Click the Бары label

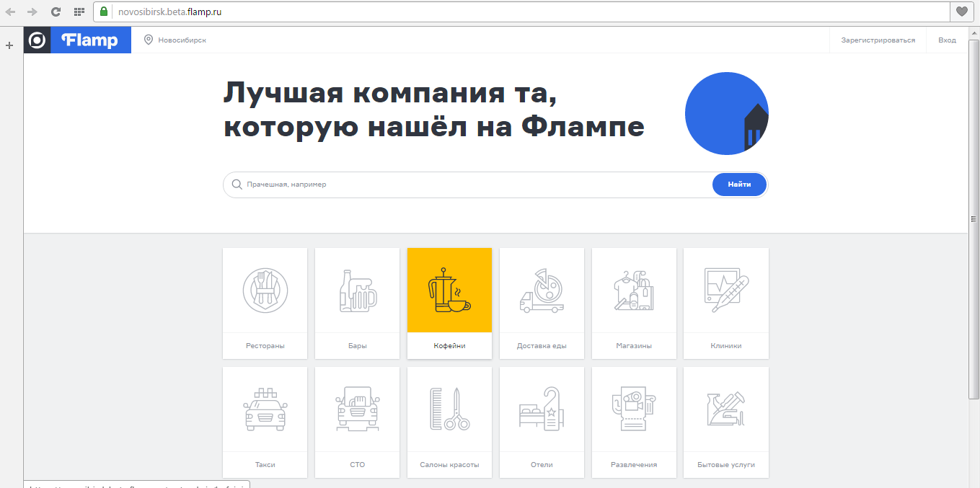(357, 346)
